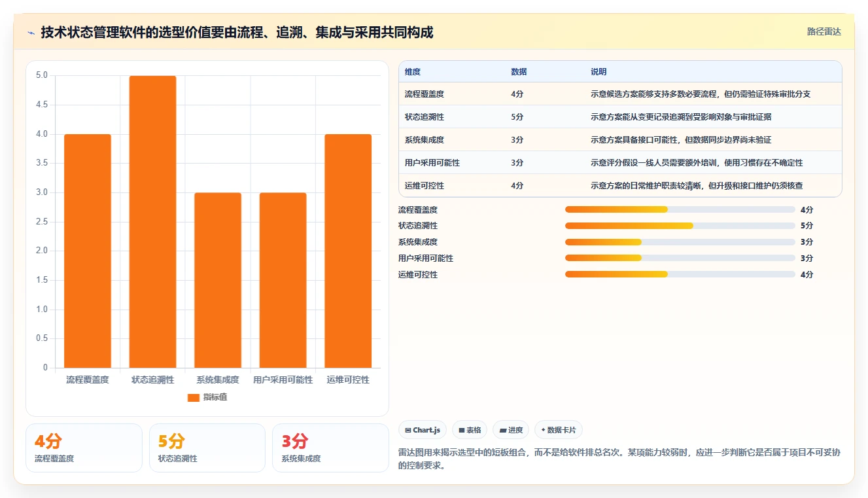This screenshot has height=498, width=868.
Task: Click the page title about 技术状态管理软件
Action: [237, 32]
